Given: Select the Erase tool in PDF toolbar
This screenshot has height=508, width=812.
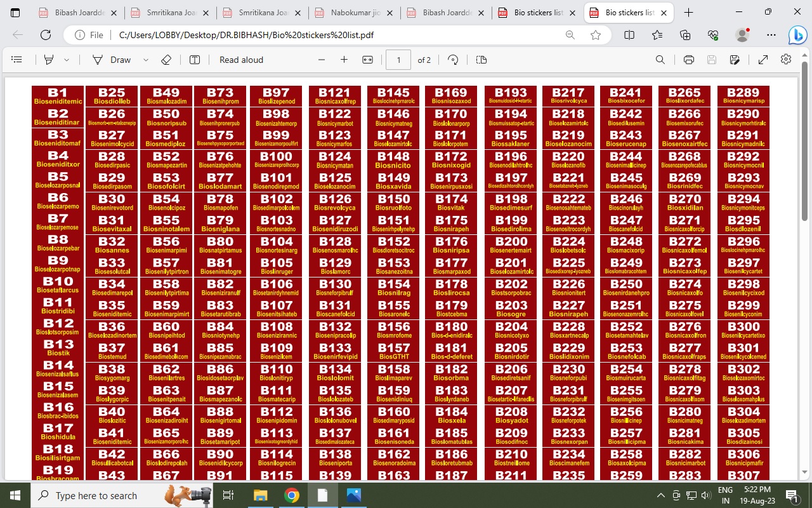Looking at the screenshot, I should click(x=166, y=60).
